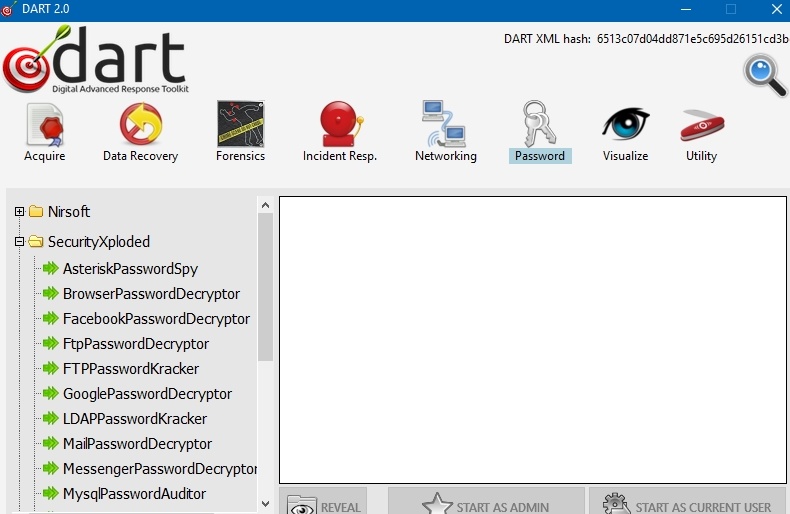Screen dimensions: 790x514
Task: Click the SecurityXploded folder icon
Action: point(36,241)
